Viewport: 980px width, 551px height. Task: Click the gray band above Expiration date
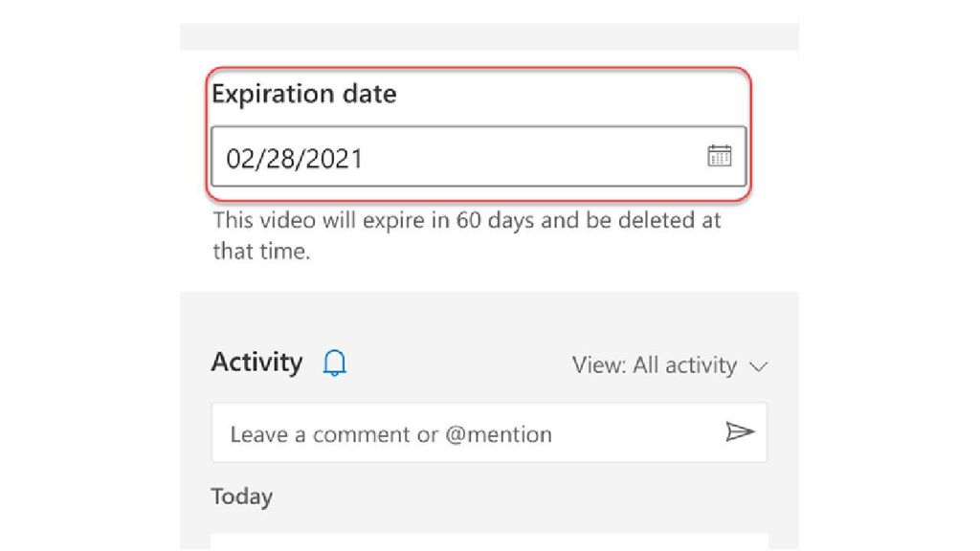tap(488, 36)
